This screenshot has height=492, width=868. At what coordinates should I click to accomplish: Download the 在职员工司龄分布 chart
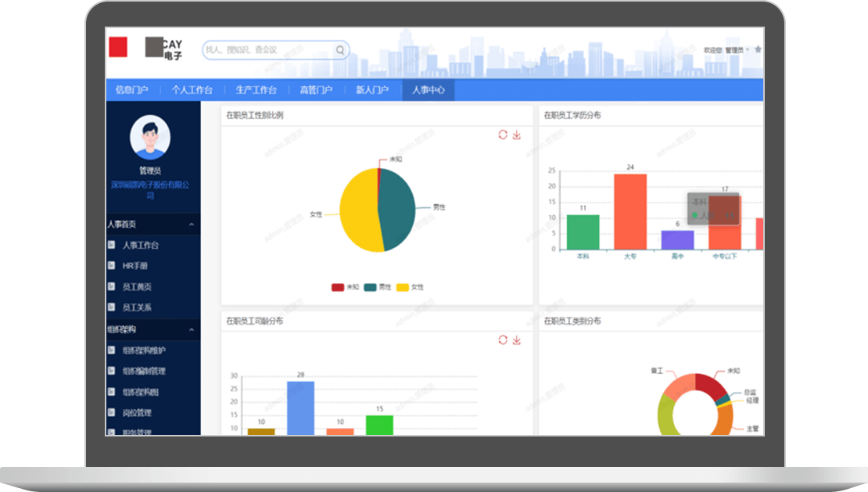click(516, 340)
